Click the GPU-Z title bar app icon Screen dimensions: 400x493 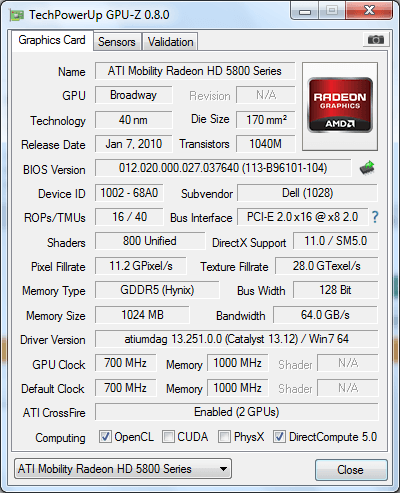pyautogui.click(x=17, y=15)
